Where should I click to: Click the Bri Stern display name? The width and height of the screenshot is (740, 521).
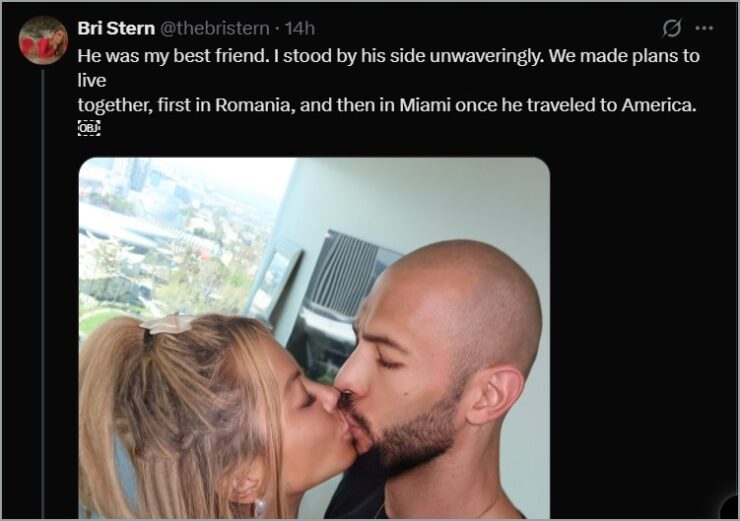(116, 28)
